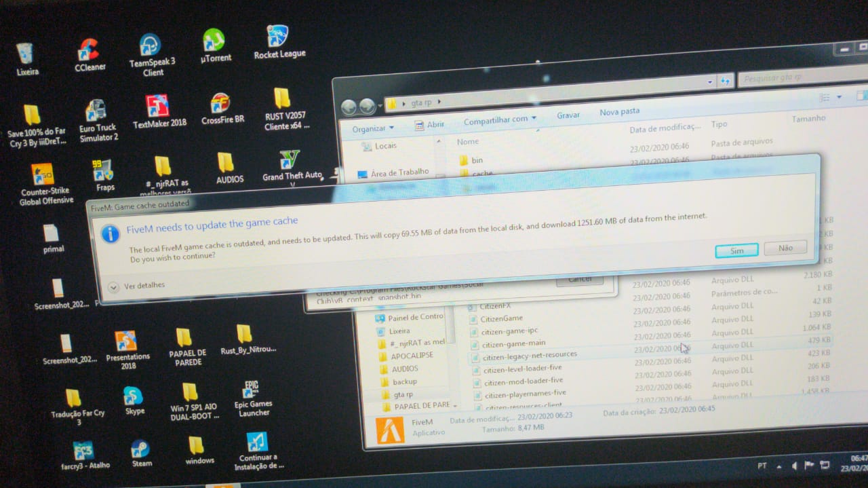Select the citizen-legacy-net-resources file
This screenshot has height=488, width=868.
(x=524, y=355)
